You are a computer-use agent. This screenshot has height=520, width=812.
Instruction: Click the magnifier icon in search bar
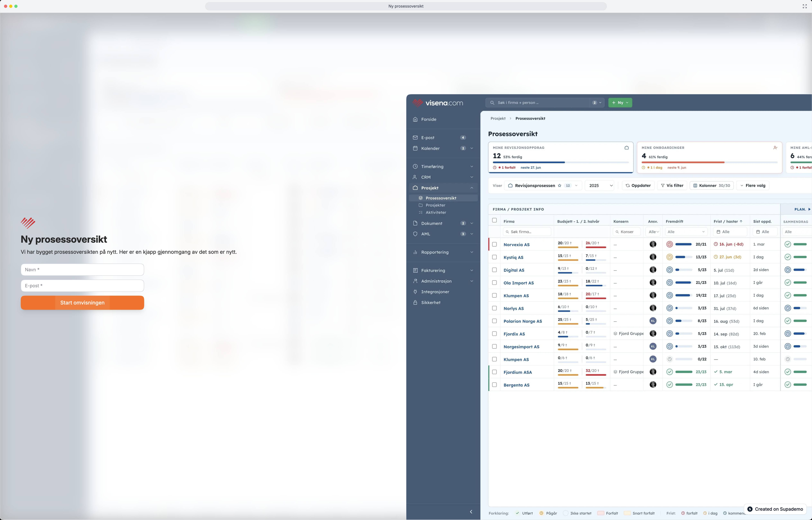pos(492,103)
